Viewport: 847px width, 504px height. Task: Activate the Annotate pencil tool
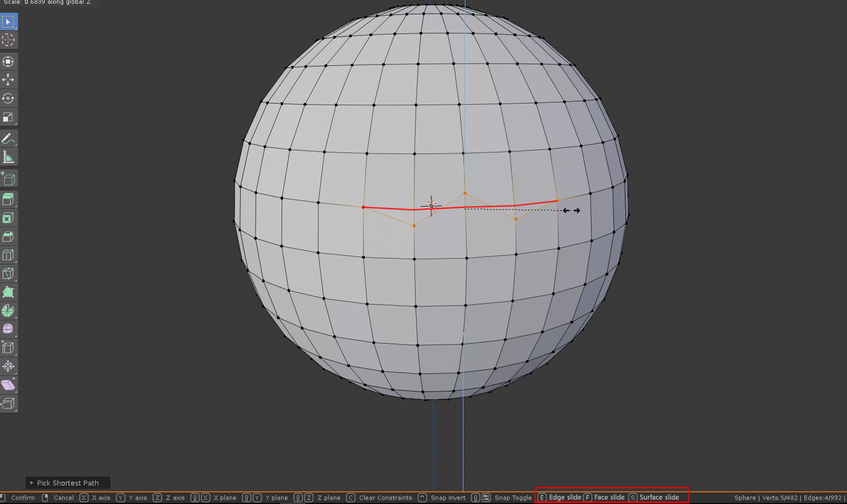pyautogui.click(x=9, y=139)
